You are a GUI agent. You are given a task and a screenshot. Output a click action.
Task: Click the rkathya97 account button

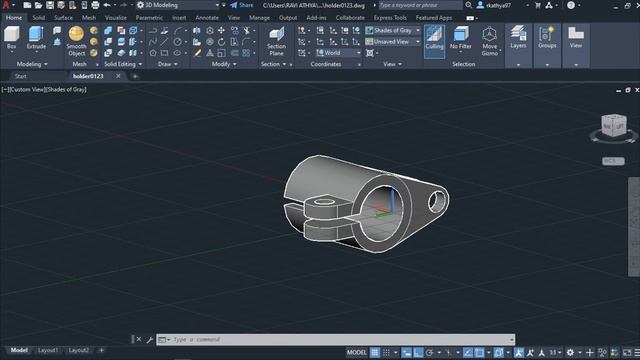coord(494,5)
